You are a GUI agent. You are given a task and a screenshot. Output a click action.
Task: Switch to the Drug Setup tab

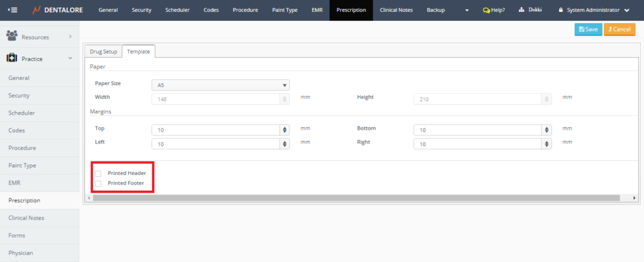103,51
